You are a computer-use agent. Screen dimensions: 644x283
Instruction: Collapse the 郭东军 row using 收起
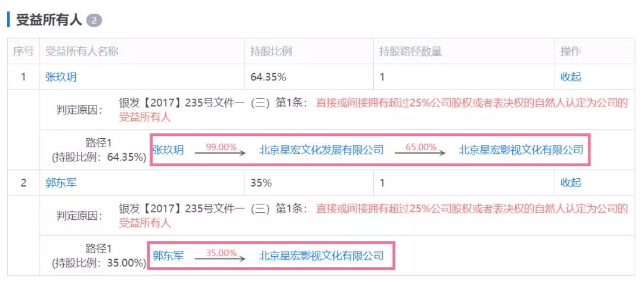pos(571,183)
